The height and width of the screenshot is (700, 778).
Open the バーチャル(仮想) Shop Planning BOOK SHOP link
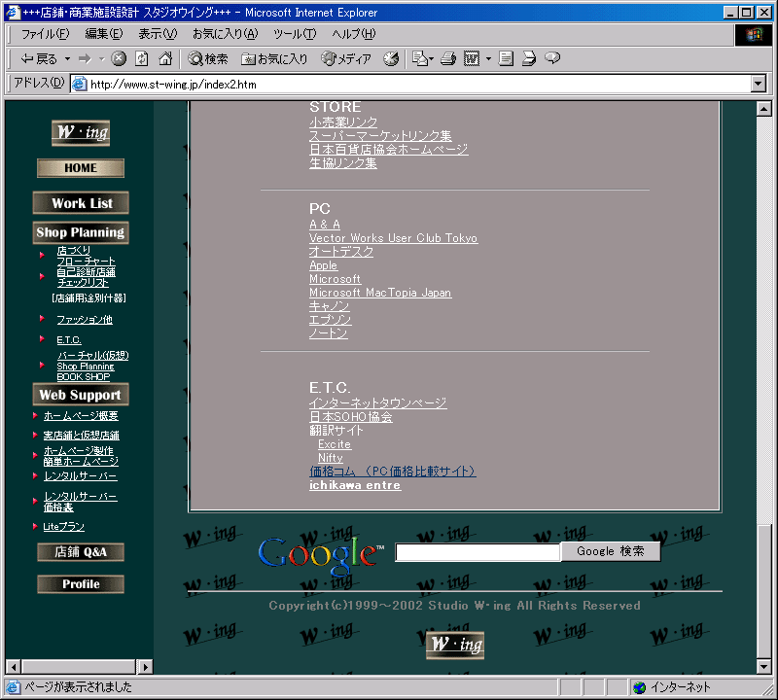pos(92,367)
